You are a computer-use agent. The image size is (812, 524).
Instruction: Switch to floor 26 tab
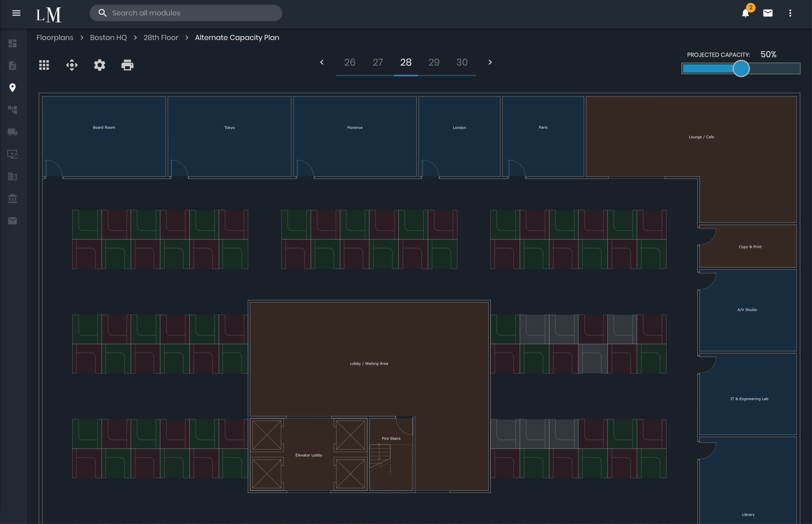click(350, 62)
